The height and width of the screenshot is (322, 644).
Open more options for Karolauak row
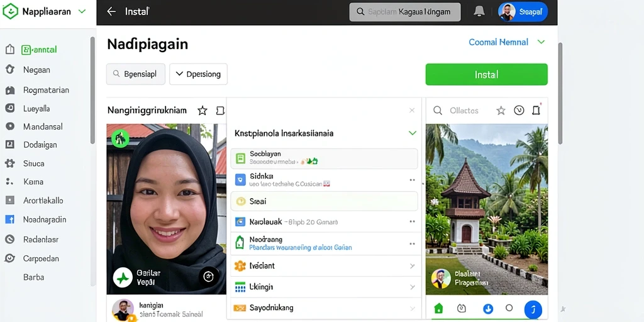coord(412,222)
